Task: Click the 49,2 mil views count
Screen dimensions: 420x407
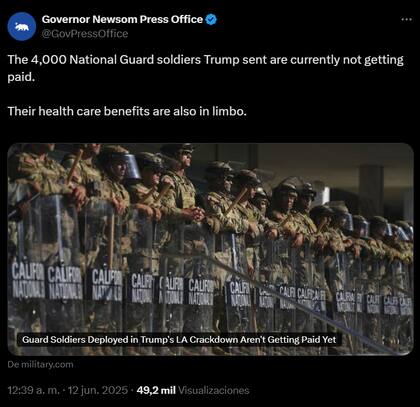Action: pyautogui.click(x=156, y=390)
